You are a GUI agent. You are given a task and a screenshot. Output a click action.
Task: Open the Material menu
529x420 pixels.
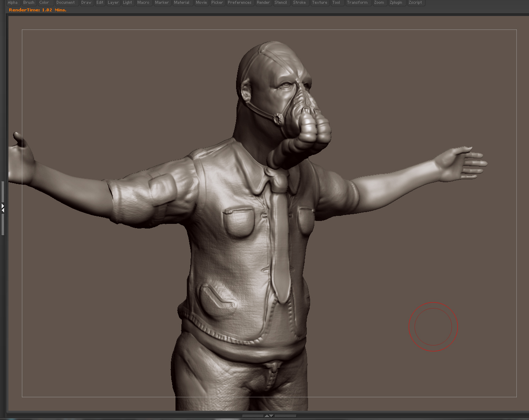click(181, 3)
